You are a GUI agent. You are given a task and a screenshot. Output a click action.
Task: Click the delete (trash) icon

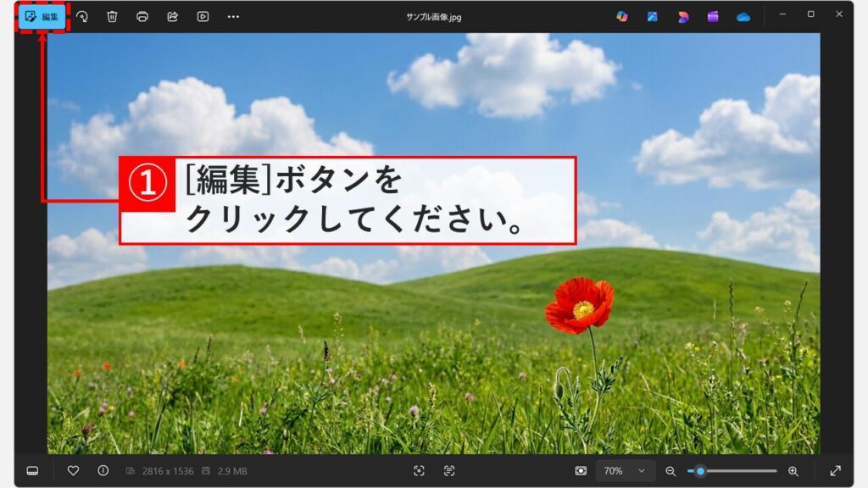tap(112, 15)
